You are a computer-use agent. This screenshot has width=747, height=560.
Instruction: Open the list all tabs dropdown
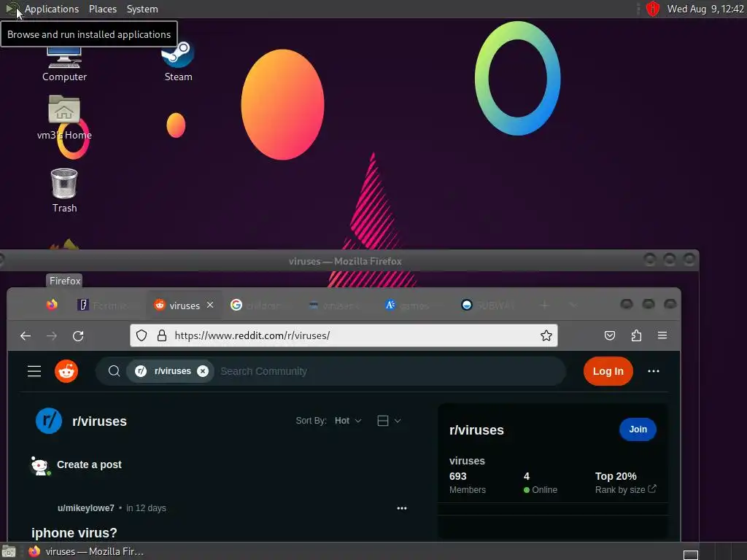pyautogui.click(x=573, y=306)
